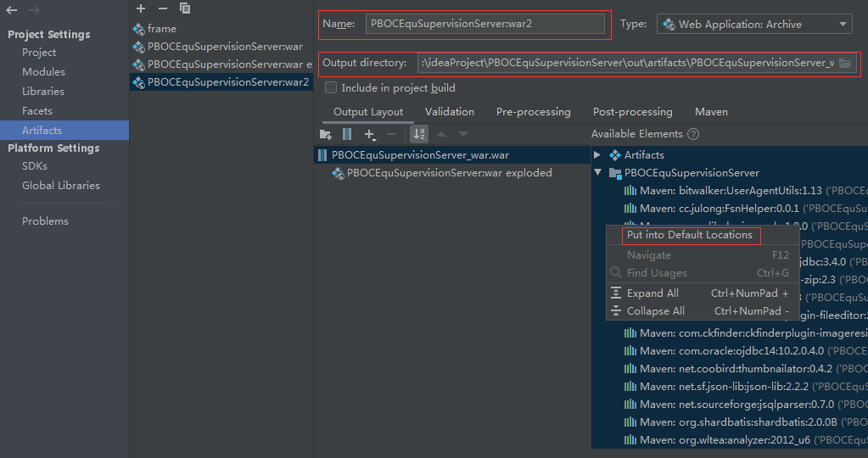Click the create directory icon in Output Layout
The image size is (868, 458).
pyautogui.click(x=325, y=134)
